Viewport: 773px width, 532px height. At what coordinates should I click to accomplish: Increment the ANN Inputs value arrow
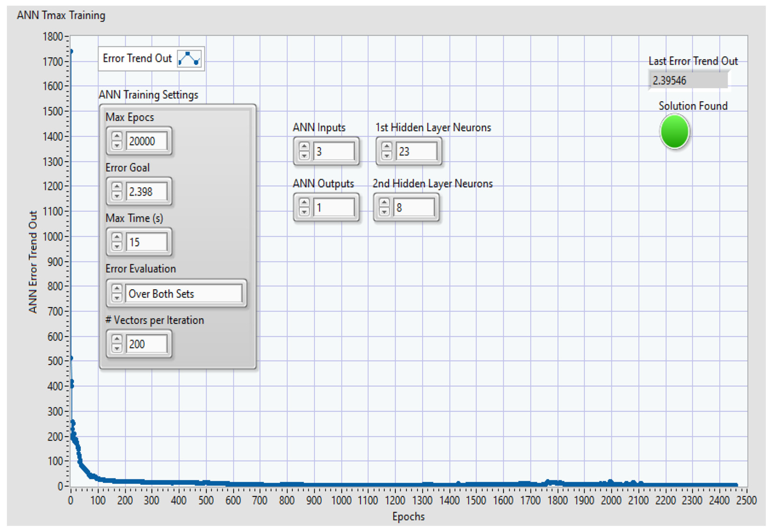pyautogui.click(x=304, y=147)
